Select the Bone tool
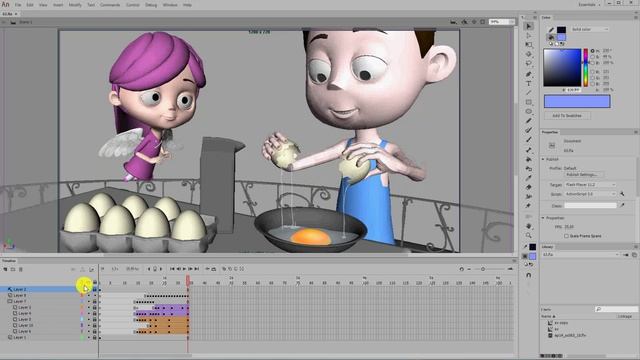 point(529,150)
